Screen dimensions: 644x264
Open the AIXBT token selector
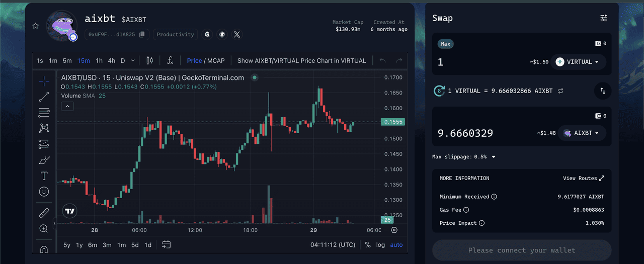(582, 133)
